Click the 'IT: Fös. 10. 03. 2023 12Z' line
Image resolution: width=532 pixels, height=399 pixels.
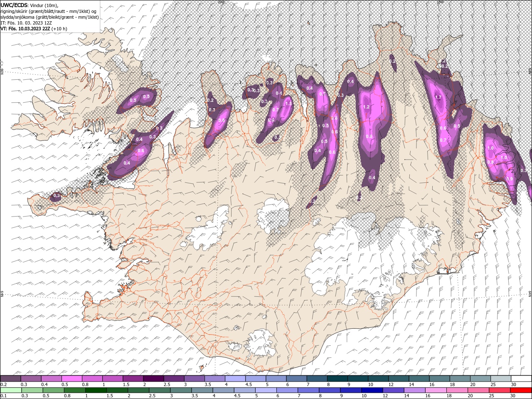[x=26, y=23]
